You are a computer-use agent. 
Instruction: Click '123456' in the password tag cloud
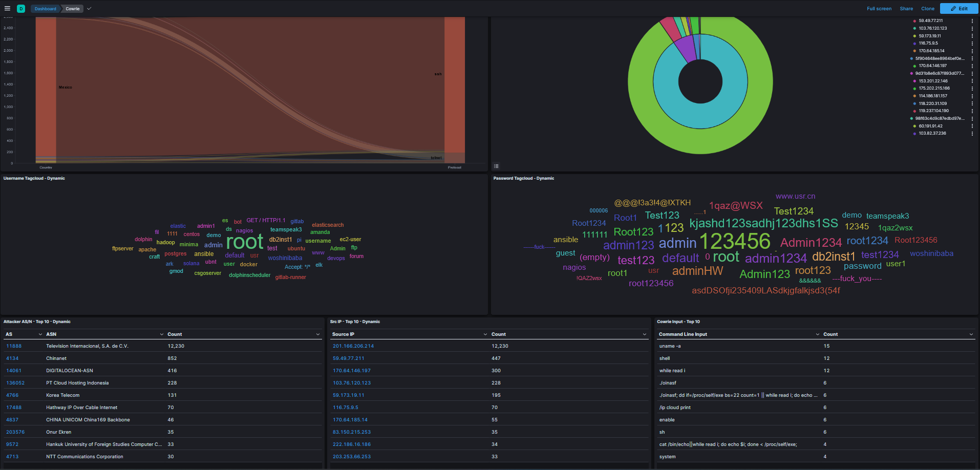pos(735,241)
